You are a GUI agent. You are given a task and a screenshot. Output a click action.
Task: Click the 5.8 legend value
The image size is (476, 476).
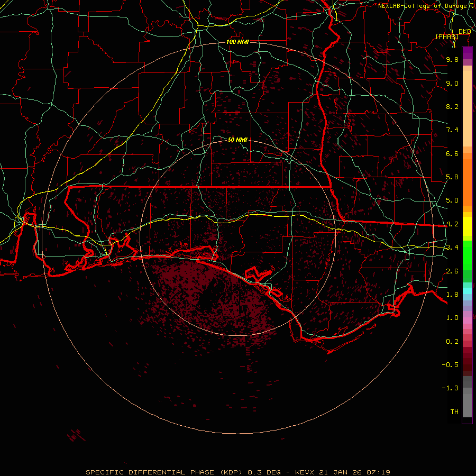click(x=452, y=177)
